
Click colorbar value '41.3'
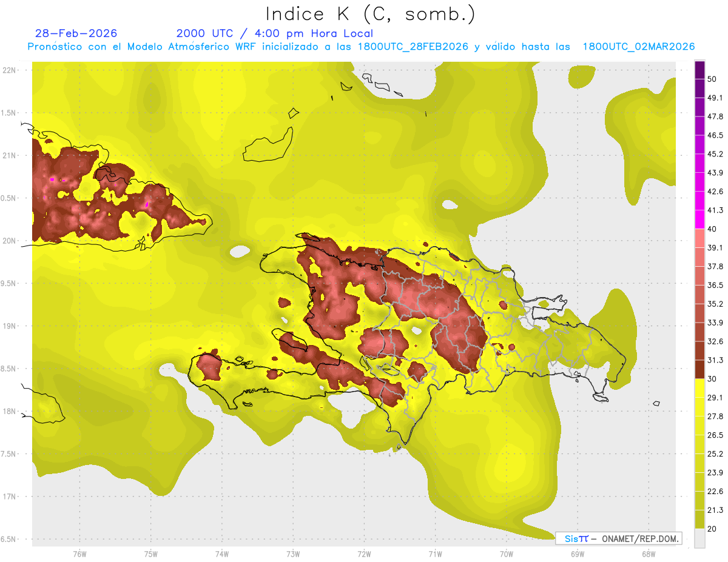pos(715,210)
